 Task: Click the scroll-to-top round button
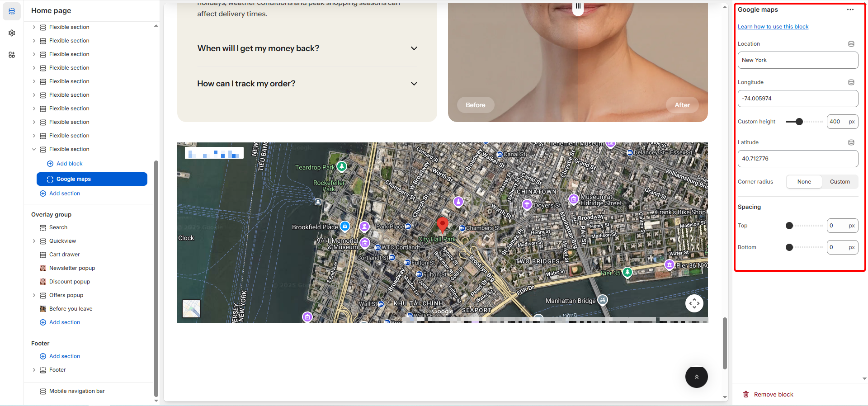click(696, 377)
